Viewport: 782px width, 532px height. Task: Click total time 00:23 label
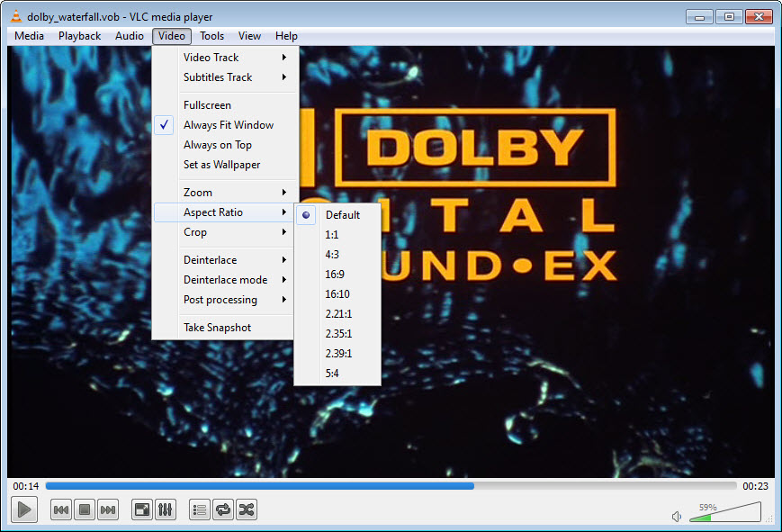[755, 485]
